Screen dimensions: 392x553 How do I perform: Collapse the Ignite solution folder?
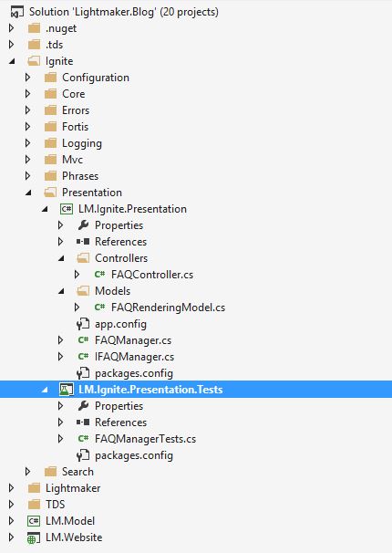point(12,61)
